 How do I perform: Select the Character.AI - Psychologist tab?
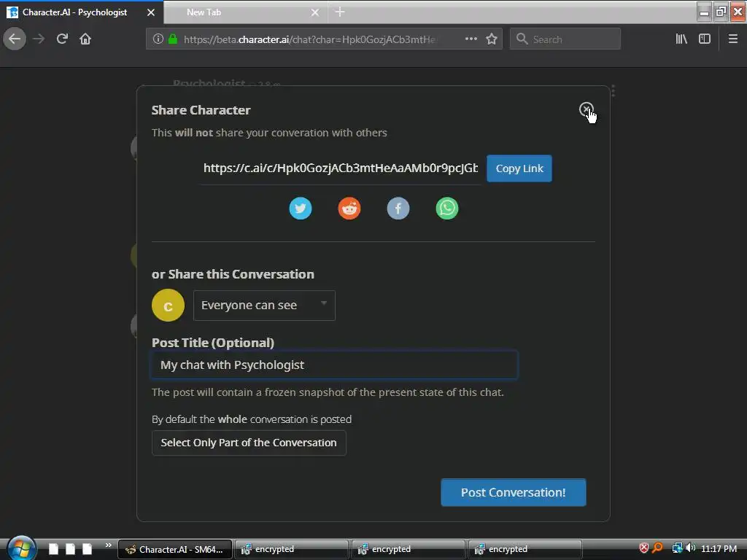[82, 12]
